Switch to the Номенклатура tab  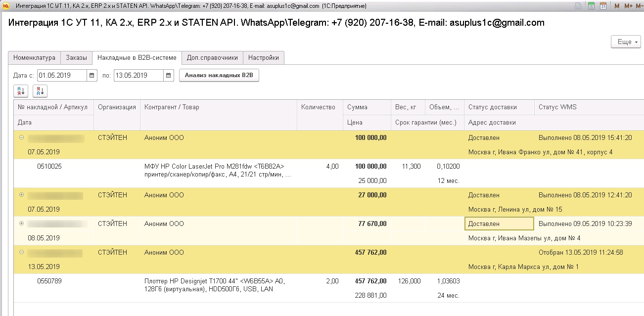(x=35, y=58)
